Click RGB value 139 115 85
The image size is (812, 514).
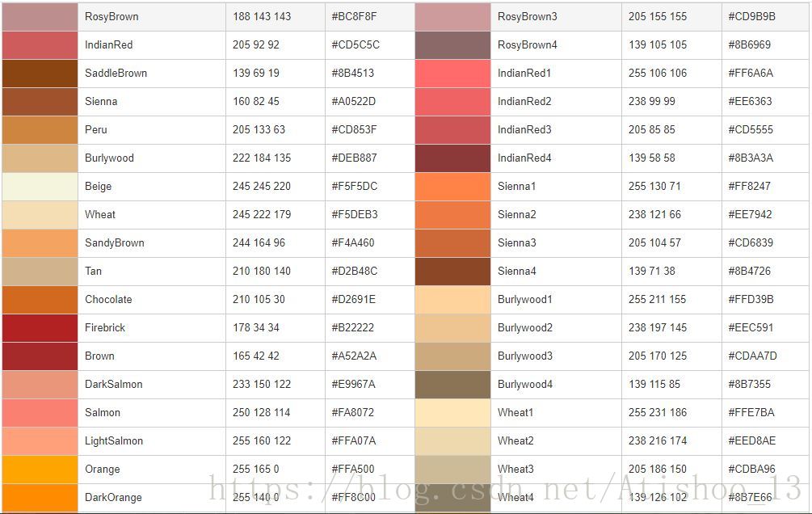point(654,384)
